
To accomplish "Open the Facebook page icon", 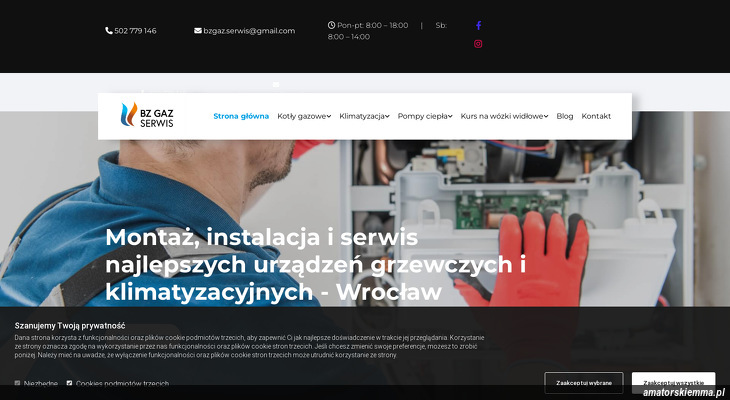I will (478, 25).
